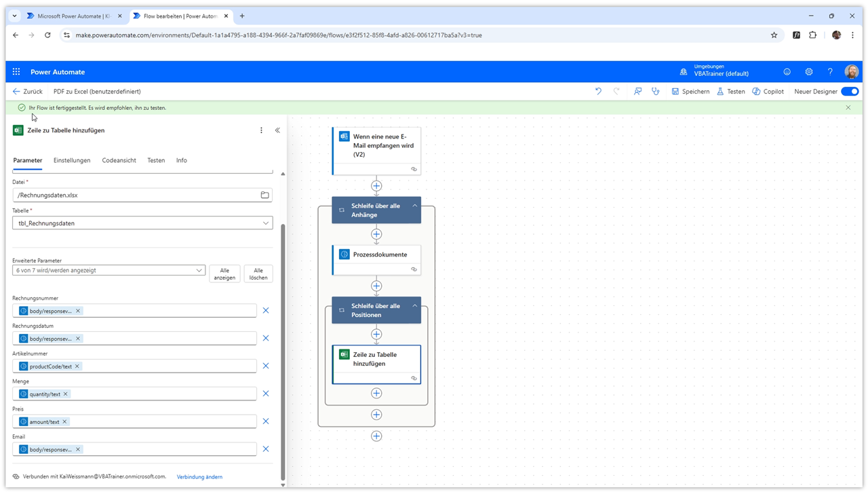868x492 pixels.
Task: Open the Umgebungen VBATrainer environment picker
Action: tap(715, 71)
